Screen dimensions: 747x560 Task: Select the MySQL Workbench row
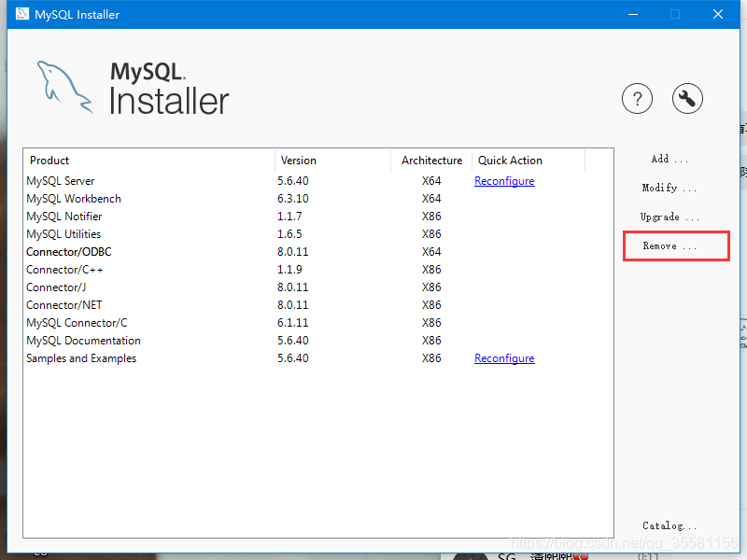click(317, 199)
